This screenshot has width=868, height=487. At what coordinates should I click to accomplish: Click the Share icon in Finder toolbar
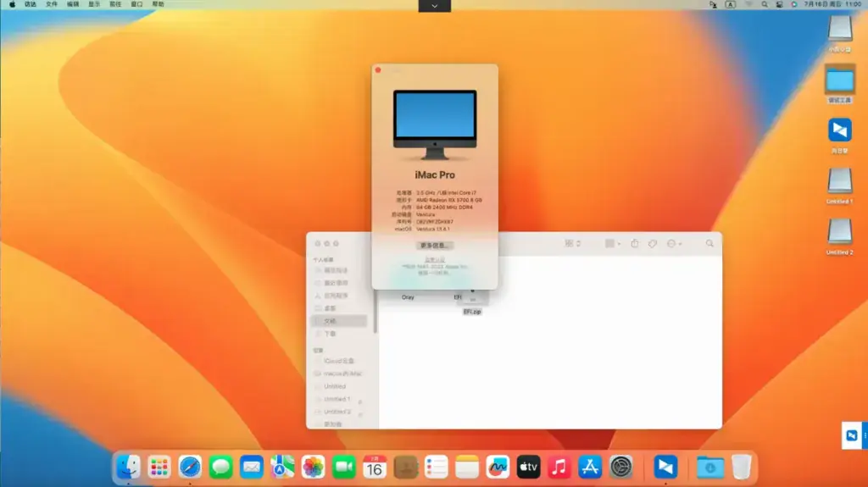(x=634, y=244)
